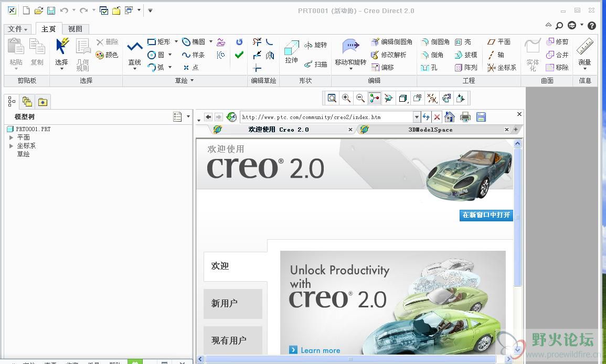The image size is (606, 364).
Task: Open the 新用户 section
Action: [x=233, y=303]
